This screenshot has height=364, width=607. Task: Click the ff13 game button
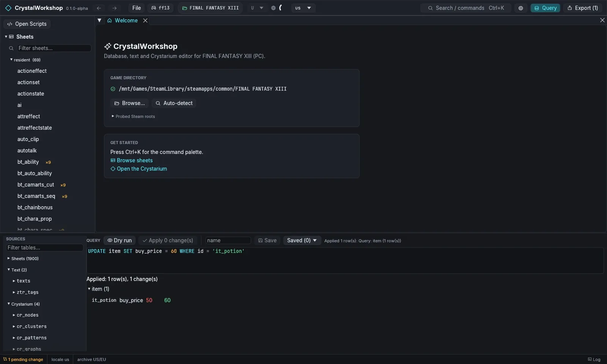pyautogui.click(x=160, y=8)
